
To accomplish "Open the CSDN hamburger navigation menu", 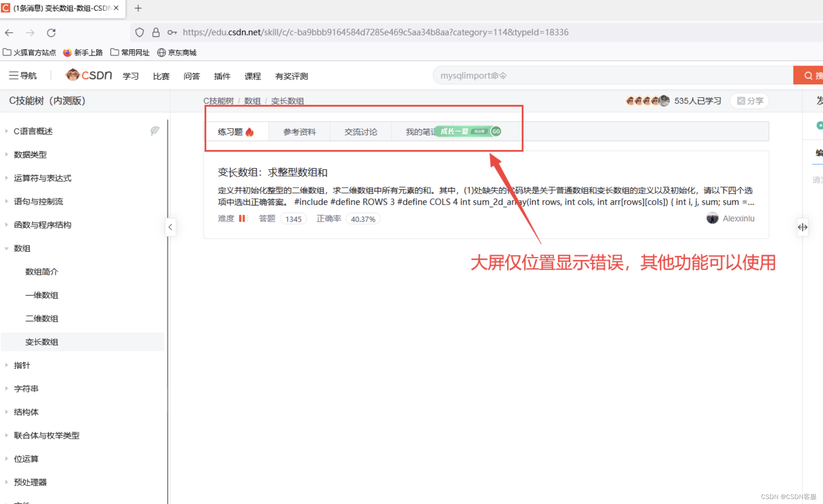I will (x=15, y=76).
